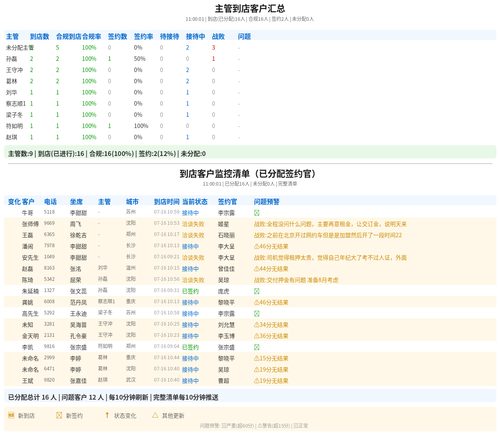Click the 问题预警 column header
Viewport: 500px width, 448px height.
267,202
